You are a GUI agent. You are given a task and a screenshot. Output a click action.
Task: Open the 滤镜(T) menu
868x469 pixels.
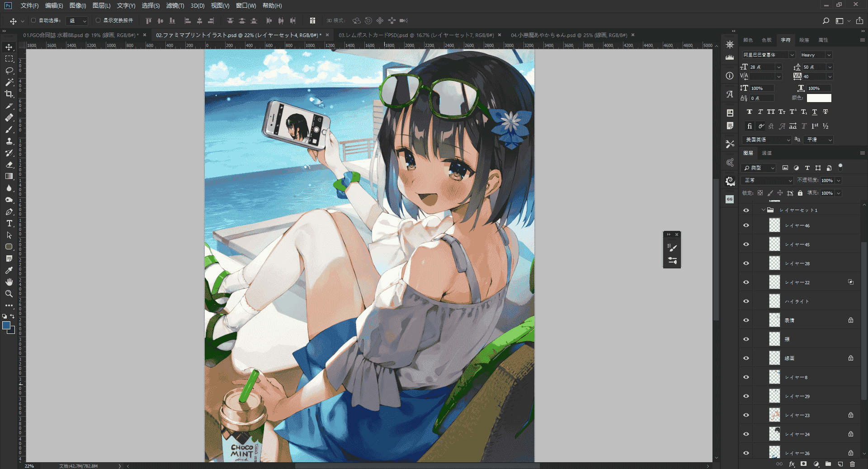point(175,5)
